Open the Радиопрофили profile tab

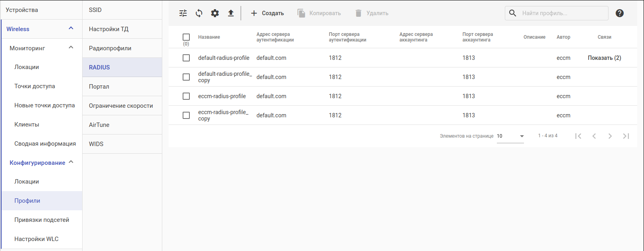(x=110, y=48)
